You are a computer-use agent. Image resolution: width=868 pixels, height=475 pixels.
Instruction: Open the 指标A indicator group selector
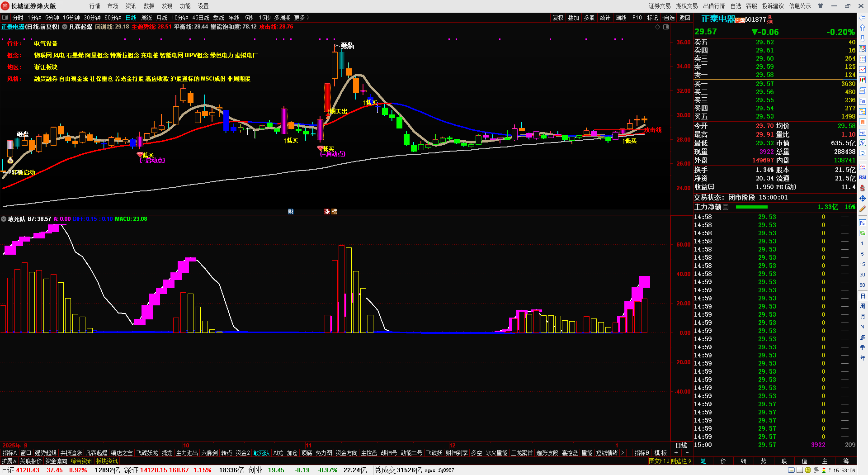point(9,453)
